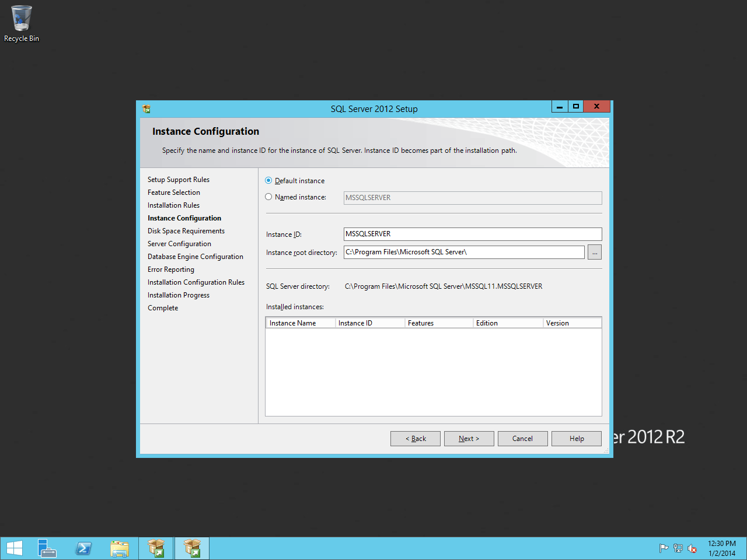Select Instance Configuration step in sidebar
747x560 pixels.
click(x=184, y=218)
